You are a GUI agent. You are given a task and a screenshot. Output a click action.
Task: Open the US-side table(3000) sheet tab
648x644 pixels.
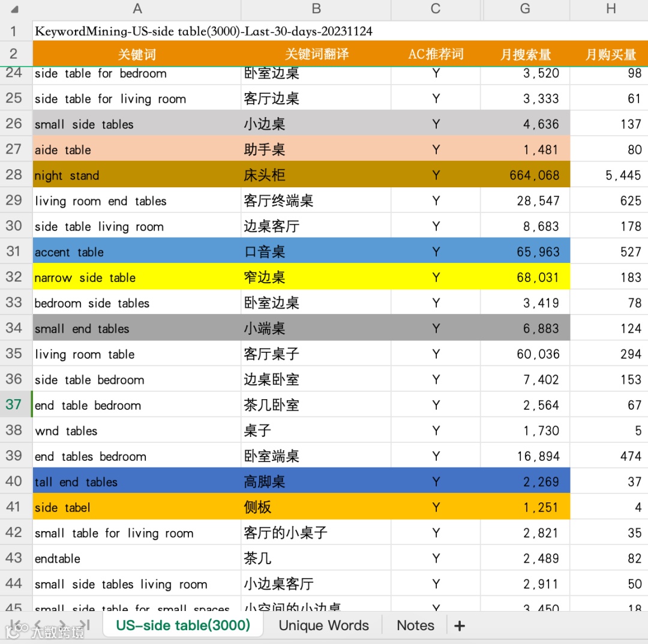tap(183, 625)
